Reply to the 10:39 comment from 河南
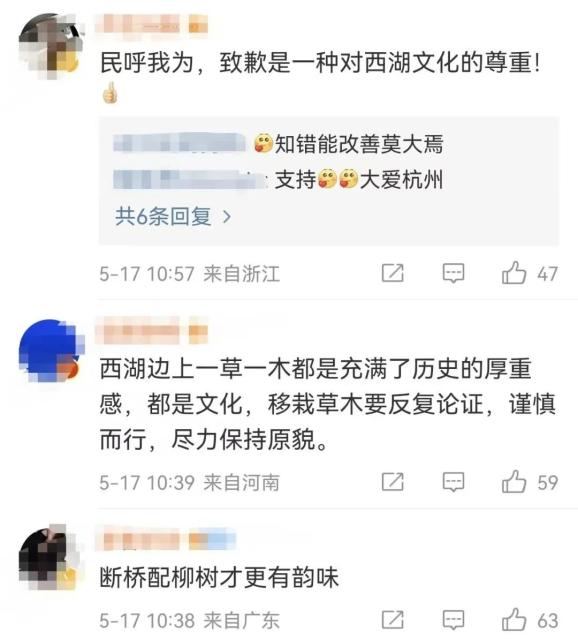The height and width of the screenshot is (639, 578). [453, 483]
